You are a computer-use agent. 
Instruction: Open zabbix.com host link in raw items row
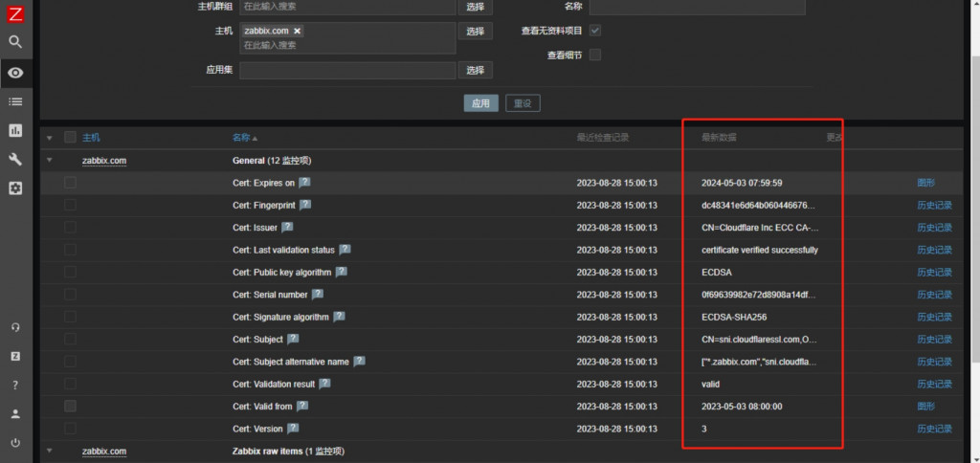[104, 452]
